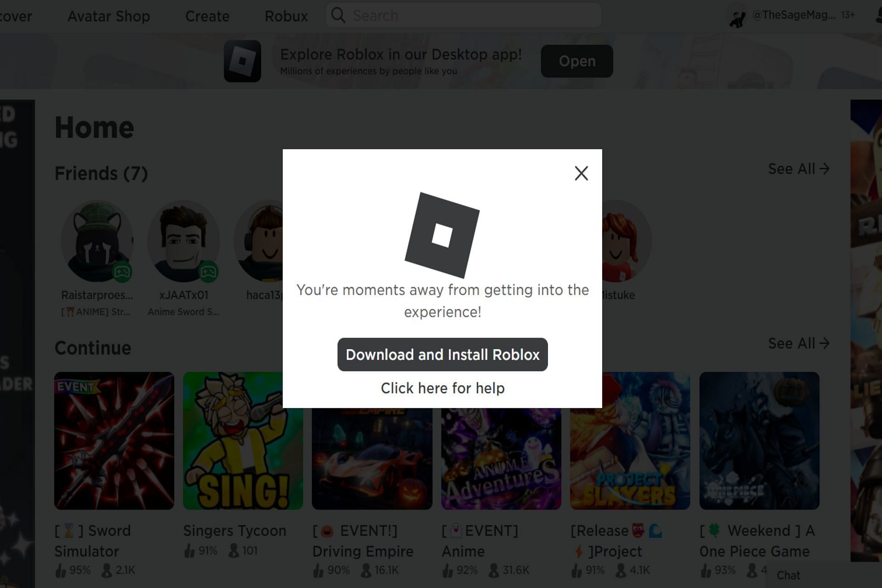Click Anime Sword S... status under xJAATx01

pos(183,312)
